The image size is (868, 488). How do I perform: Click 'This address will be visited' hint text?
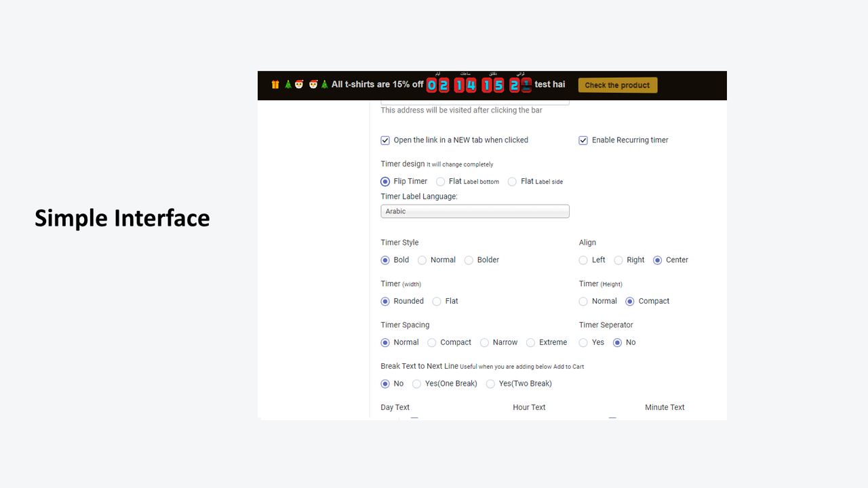point(461,110)
